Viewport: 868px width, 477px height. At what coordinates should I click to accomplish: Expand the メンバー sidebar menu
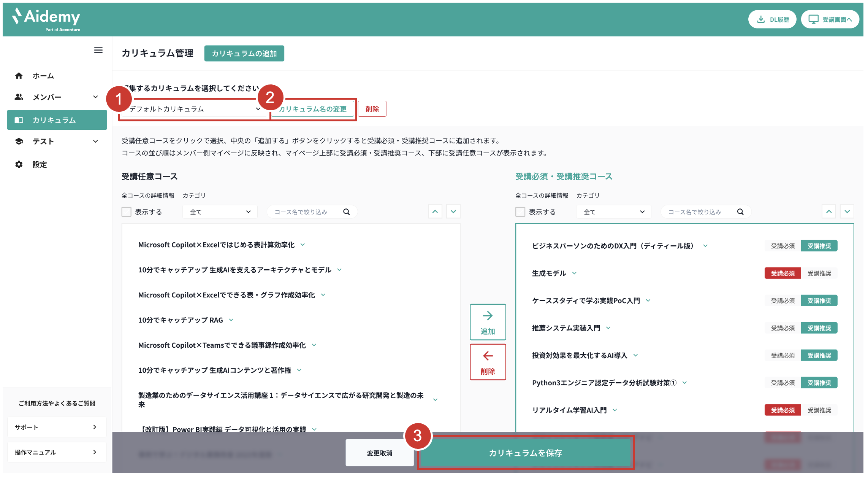(x=57, y=97)
